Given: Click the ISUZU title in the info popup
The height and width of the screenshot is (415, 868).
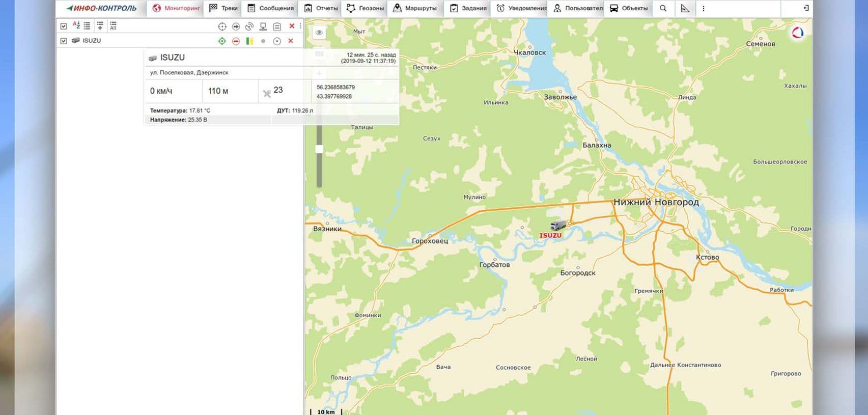Looking at the screenshot, I should pos(173,58).
